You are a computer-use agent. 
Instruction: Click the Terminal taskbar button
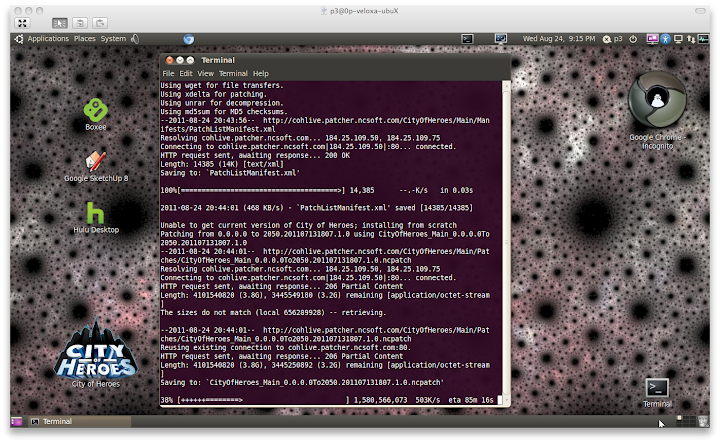[79, 421]
